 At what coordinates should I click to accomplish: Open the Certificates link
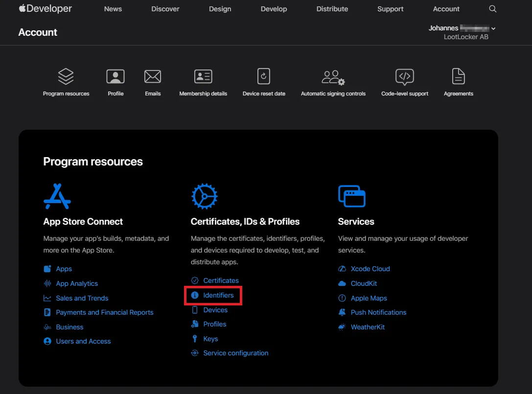(x=221, y=280)
